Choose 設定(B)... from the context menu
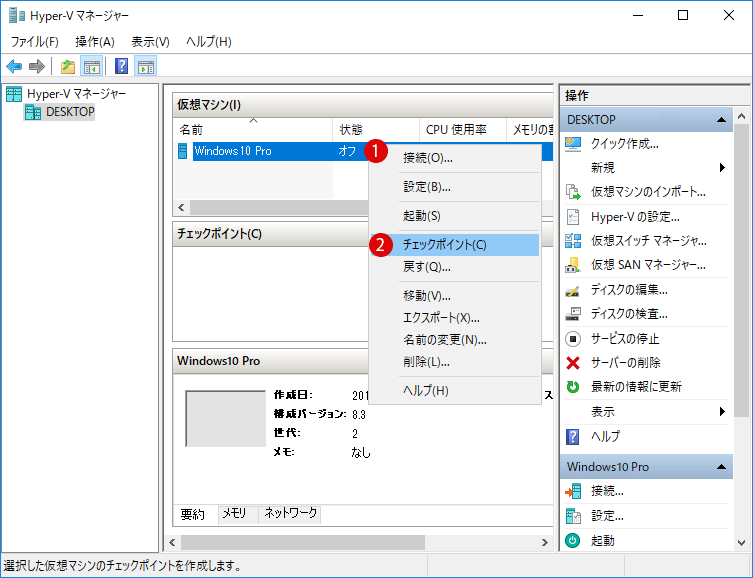Screen dimensions: 753x578 point(454,187)
